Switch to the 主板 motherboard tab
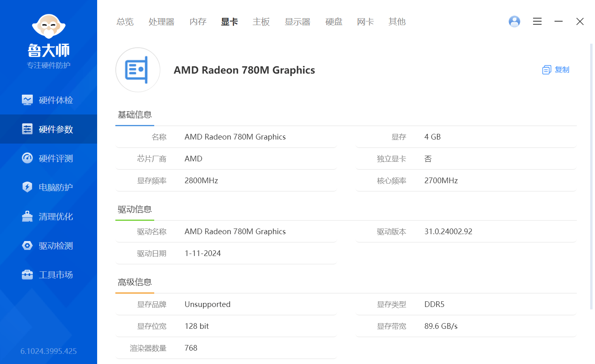This screenshot has height=364, width=595. coord(261,22)
